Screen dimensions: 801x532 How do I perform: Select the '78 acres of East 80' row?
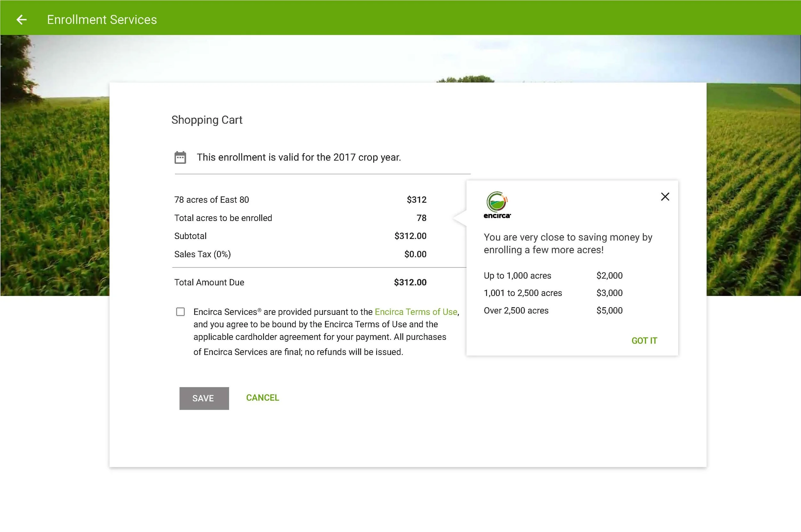pyautogui.click(x=301, y=200)
